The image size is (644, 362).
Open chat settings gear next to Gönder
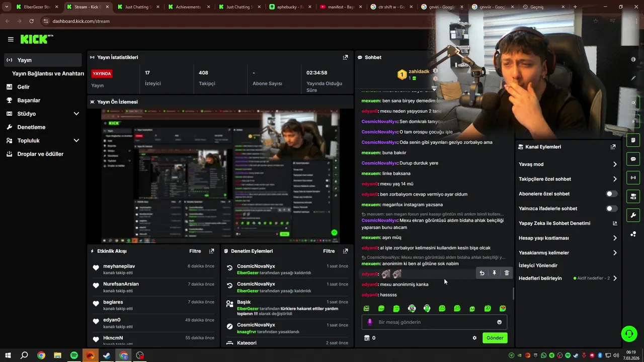(x=474, y=338)
